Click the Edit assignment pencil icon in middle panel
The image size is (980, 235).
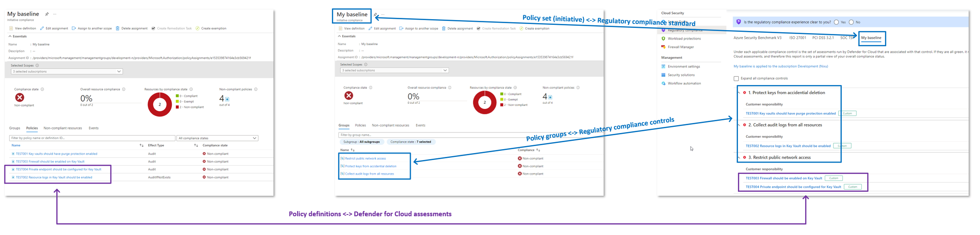tap(370, 28)
